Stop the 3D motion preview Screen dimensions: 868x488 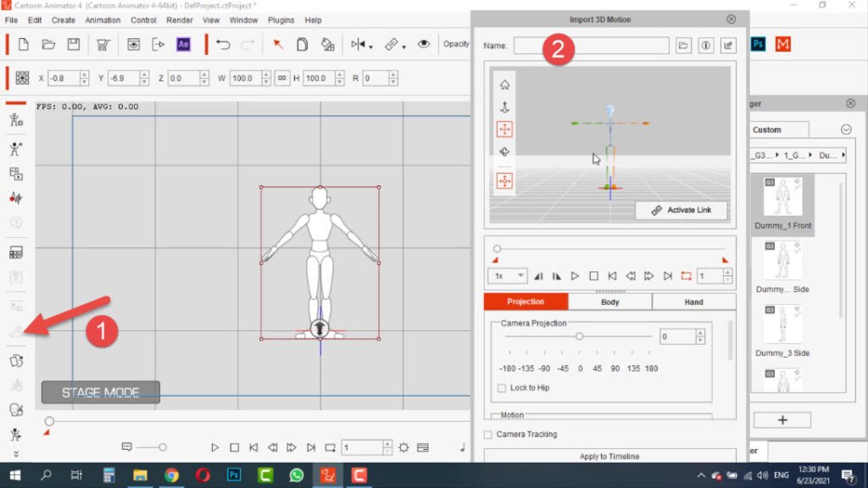tap(593, 275)
